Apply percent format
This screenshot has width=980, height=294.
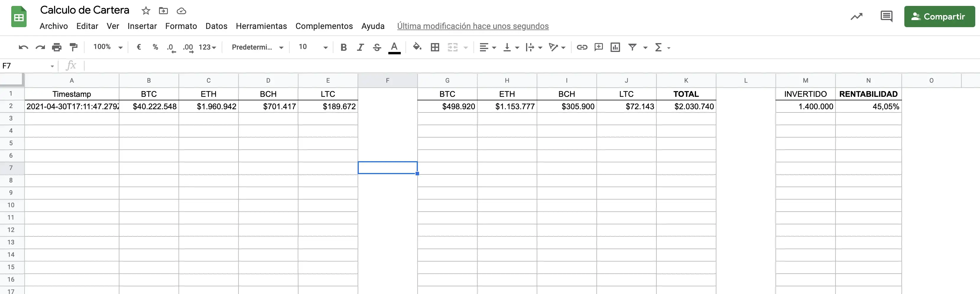click(155, 47)
